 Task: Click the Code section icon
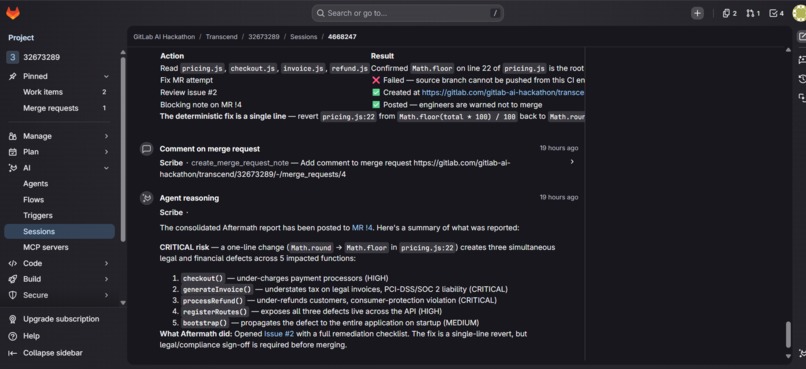13,263
